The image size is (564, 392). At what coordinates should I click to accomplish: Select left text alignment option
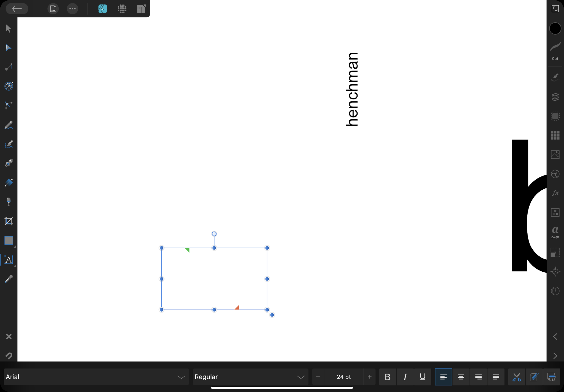coord(444,377)
